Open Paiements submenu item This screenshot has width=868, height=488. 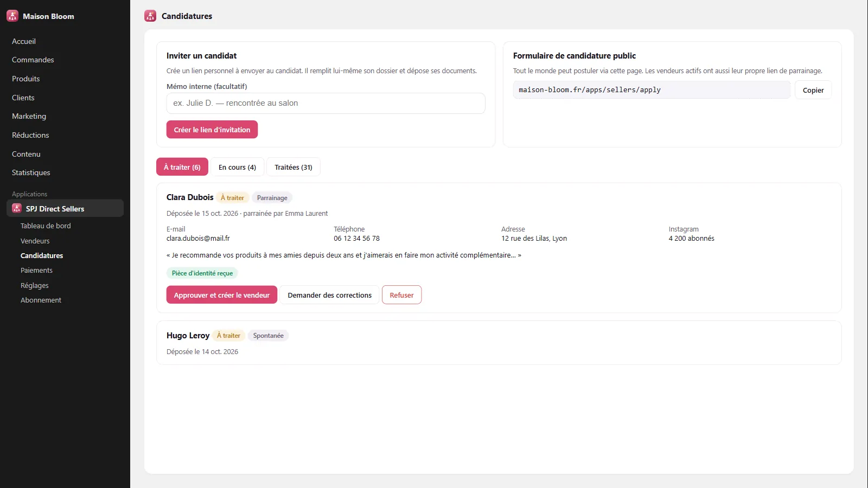36,270
